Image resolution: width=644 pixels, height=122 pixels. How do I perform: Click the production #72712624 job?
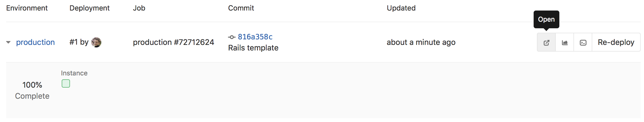173,42
